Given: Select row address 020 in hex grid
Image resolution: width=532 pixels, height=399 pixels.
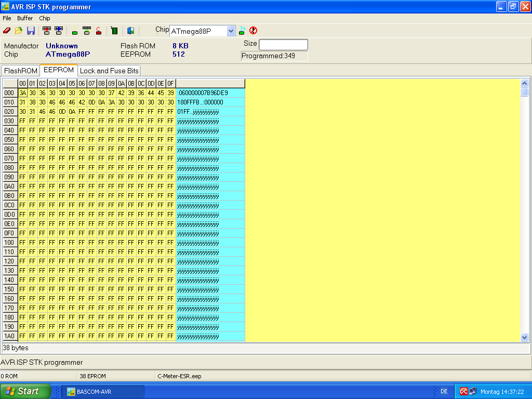Looking at the screenshot, I should [x=9, y=112].
